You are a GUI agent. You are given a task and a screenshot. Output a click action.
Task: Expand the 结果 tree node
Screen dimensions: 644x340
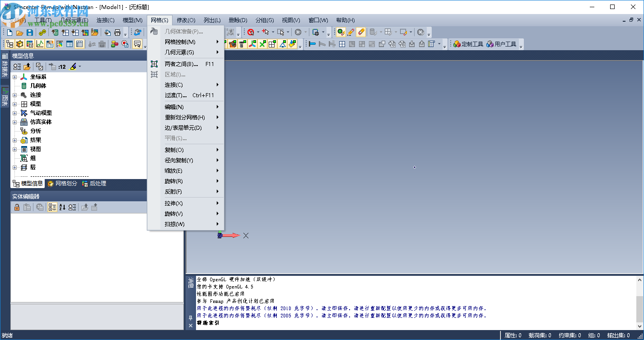coord(14,140)
